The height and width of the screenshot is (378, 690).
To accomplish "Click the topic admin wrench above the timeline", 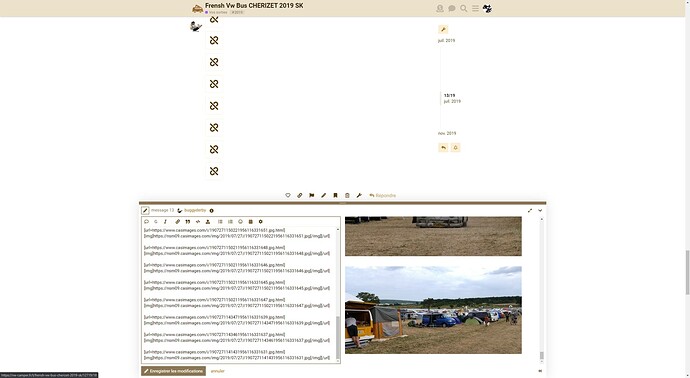I will coord(443,29).
